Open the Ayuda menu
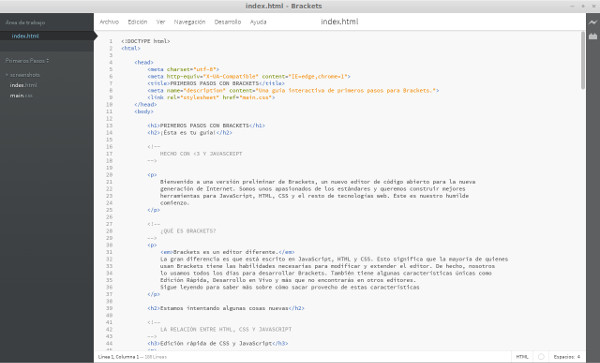The width and height of the screenshot is (600, 363). click(x=258, y=22)
